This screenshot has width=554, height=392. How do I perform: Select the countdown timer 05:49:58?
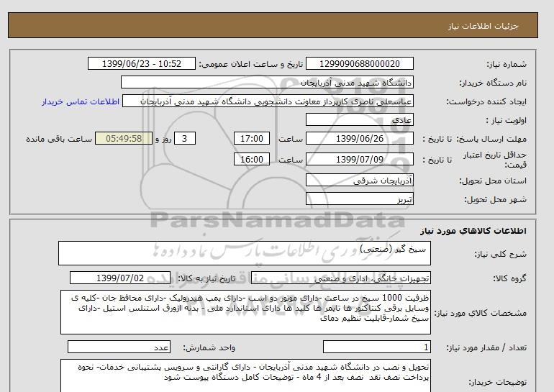click(x=124, y=138)
